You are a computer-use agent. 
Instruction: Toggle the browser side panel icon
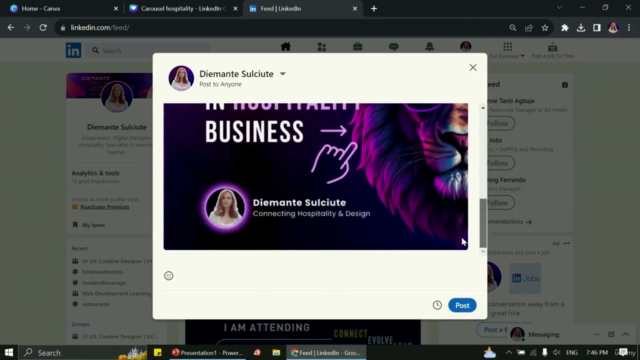[597, 28]
